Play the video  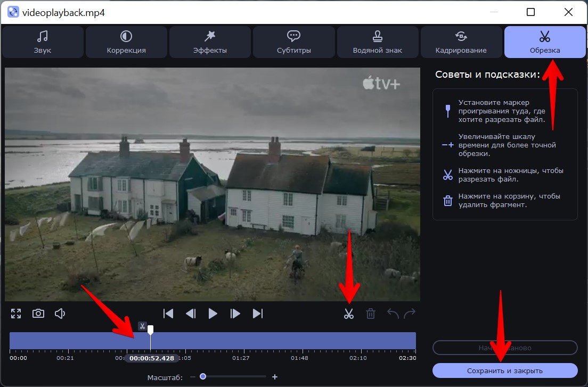coord(213,314)
